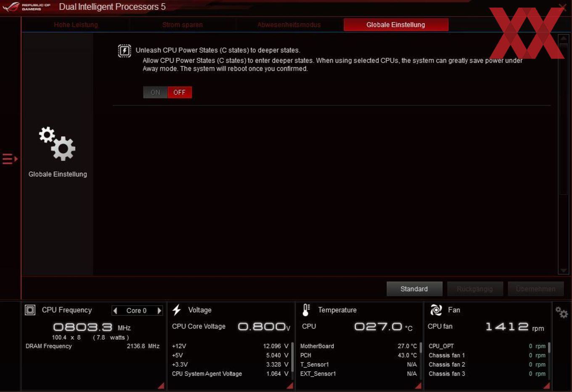Click the Standard button

(414, 289)
